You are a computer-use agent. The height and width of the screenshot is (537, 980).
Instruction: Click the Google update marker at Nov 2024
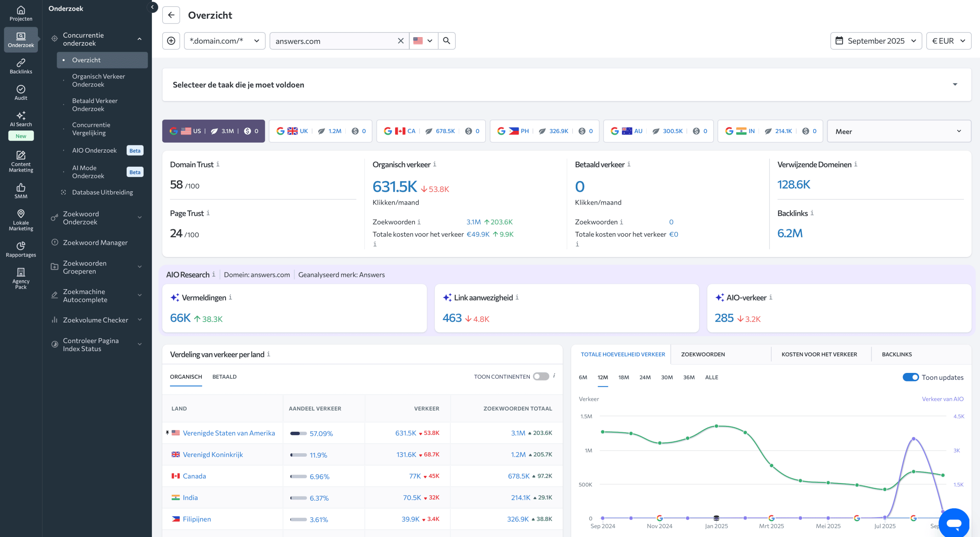[x=660, y=518]
